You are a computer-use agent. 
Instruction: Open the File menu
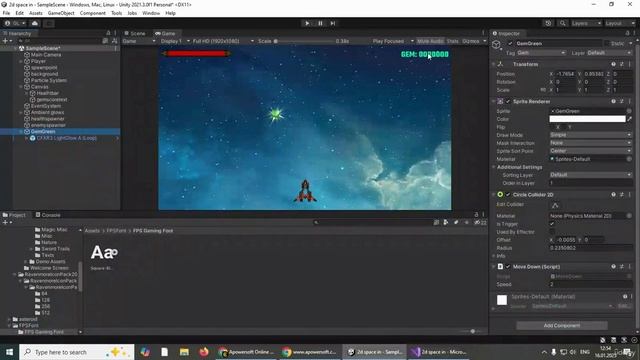click(x=6, y=13)
